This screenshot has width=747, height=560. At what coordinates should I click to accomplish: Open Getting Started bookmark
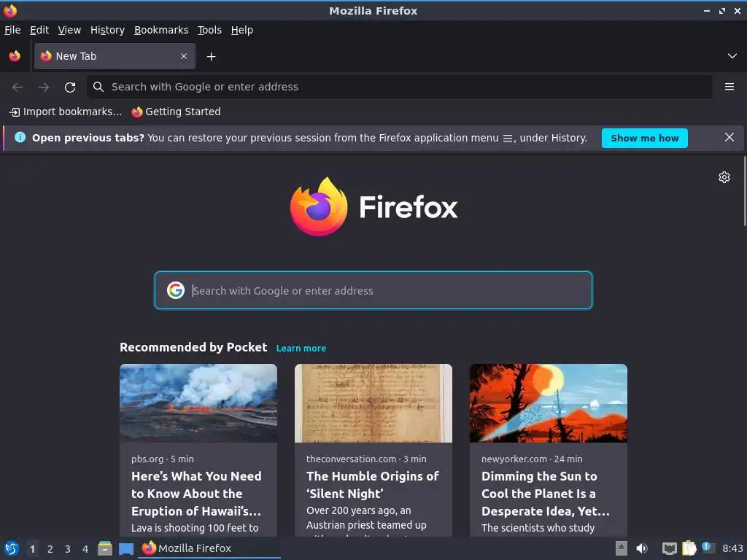coord(177,112)
